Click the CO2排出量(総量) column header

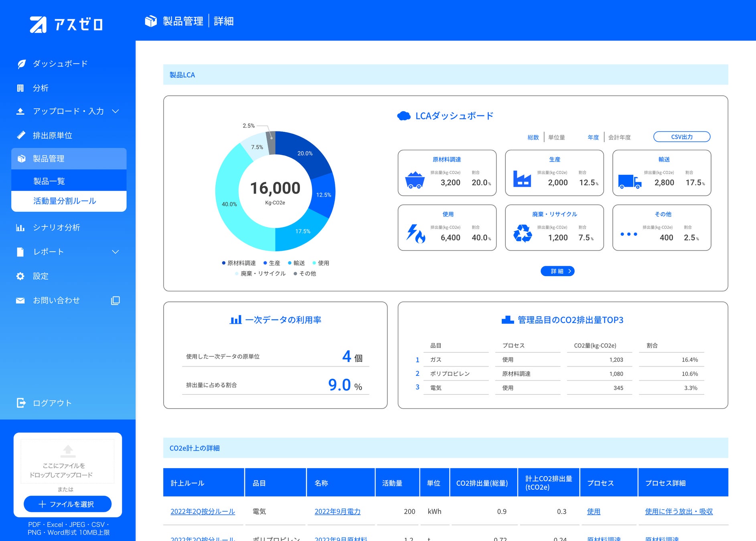coord(484,482)
